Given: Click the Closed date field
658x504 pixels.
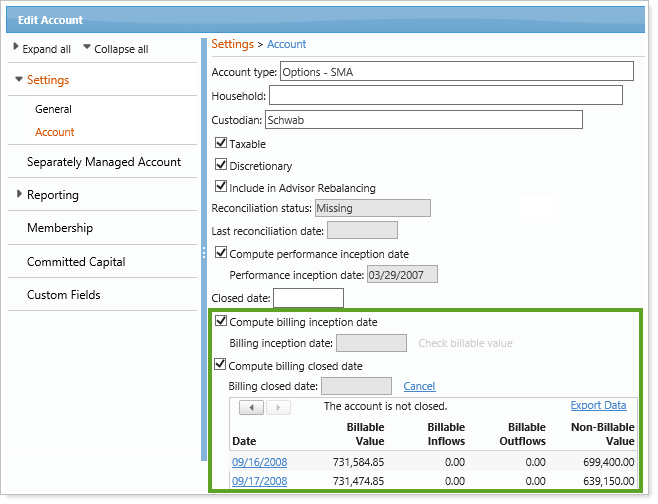Looking at the screenshot, I should click(x=308, y=298).
